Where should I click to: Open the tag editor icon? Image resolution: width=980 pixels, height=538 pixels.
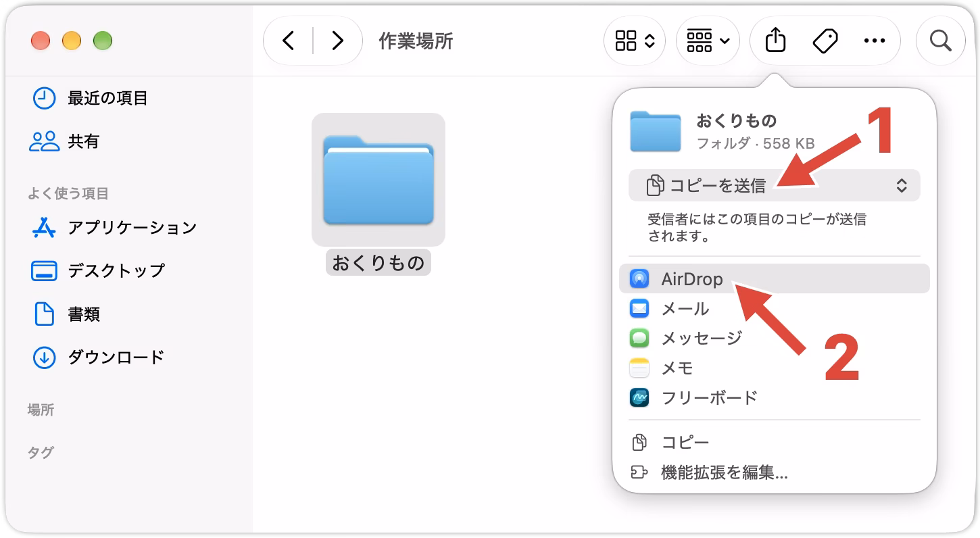coord(825,41)
